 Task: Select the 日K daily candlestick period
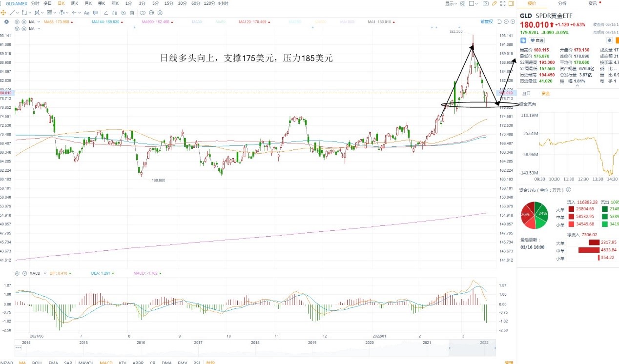pyautogui.click(x=61, y=3)
